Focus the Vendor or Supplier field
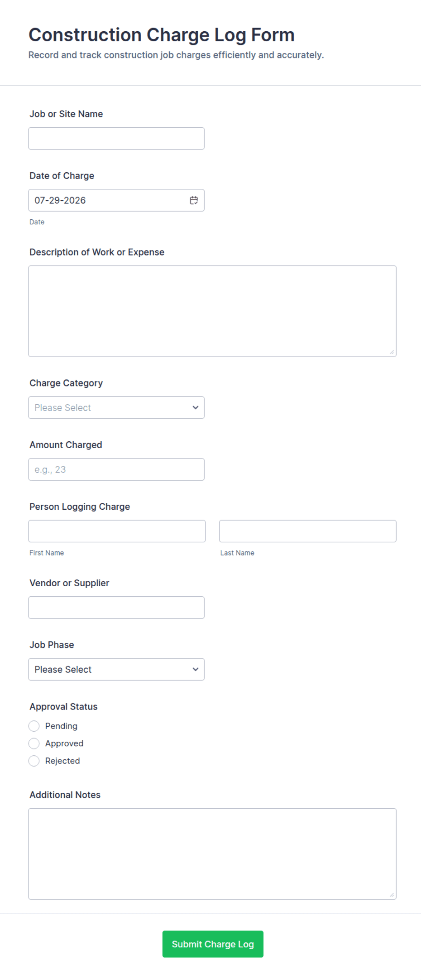 [116, 608]
